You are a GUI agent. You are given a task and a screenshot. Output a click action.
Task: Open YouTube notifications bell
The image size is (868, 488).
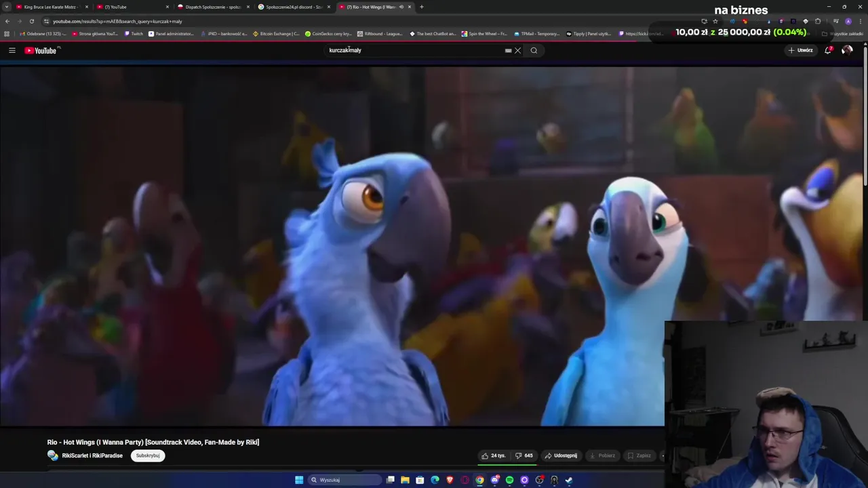tap(827, 50)
